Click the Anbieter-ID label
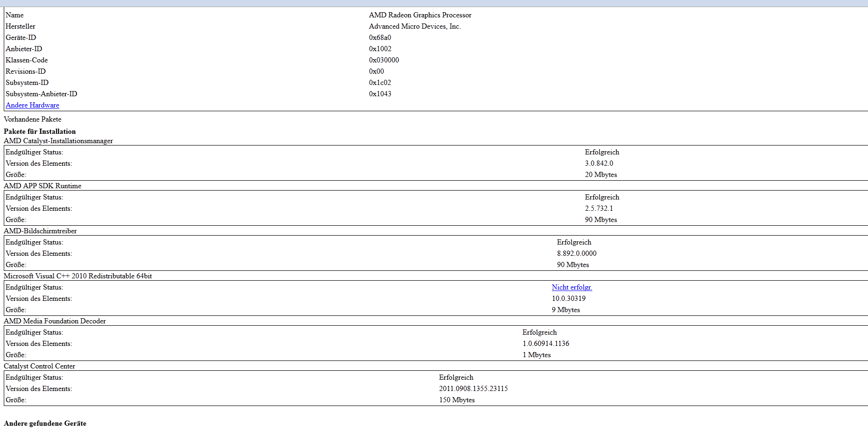868x429 pixels. (24, 49)
